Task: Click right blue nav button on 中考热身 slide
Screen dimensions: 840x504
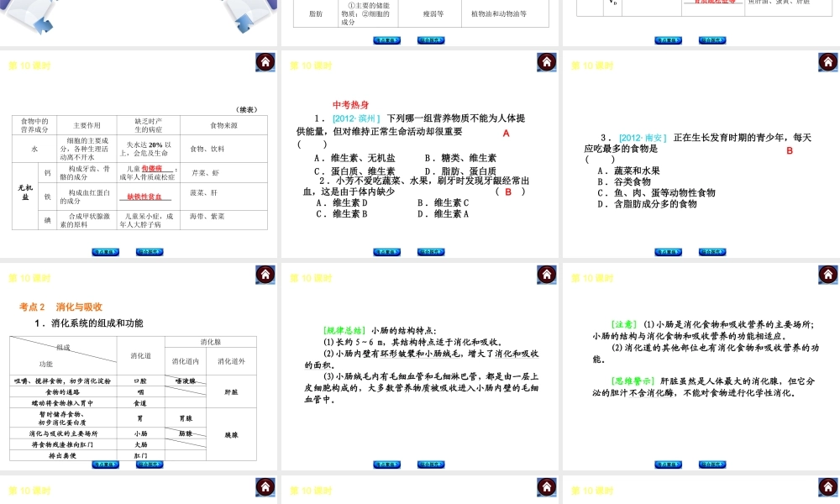Action: (x=431, y=252)
